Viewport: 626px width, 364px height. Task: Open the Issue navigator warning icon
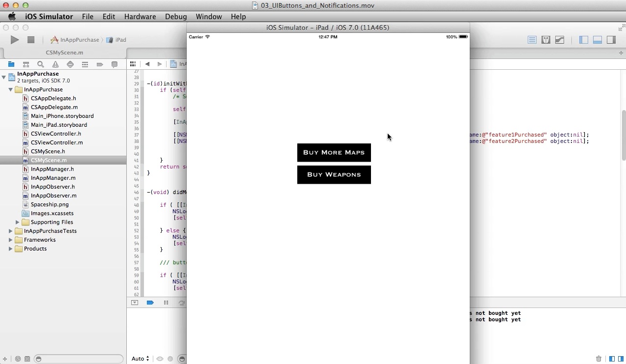(x=56, y=64)
